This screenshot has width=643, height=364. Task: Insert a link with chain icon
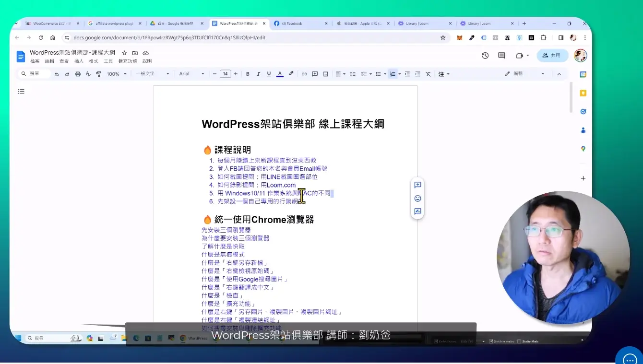(x=304, y=74)
